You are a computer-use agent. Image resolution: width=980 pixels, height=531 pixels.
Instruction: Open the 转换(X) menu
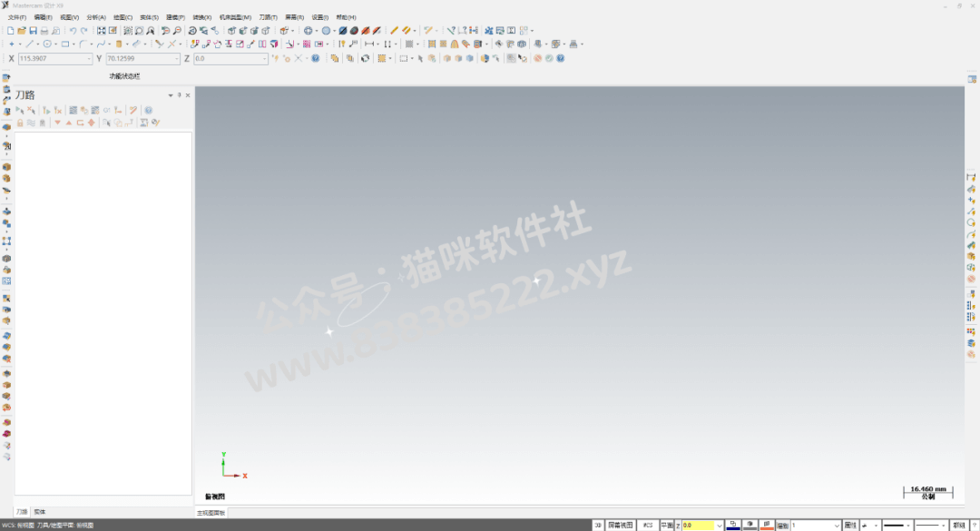(x=201, y=17)
